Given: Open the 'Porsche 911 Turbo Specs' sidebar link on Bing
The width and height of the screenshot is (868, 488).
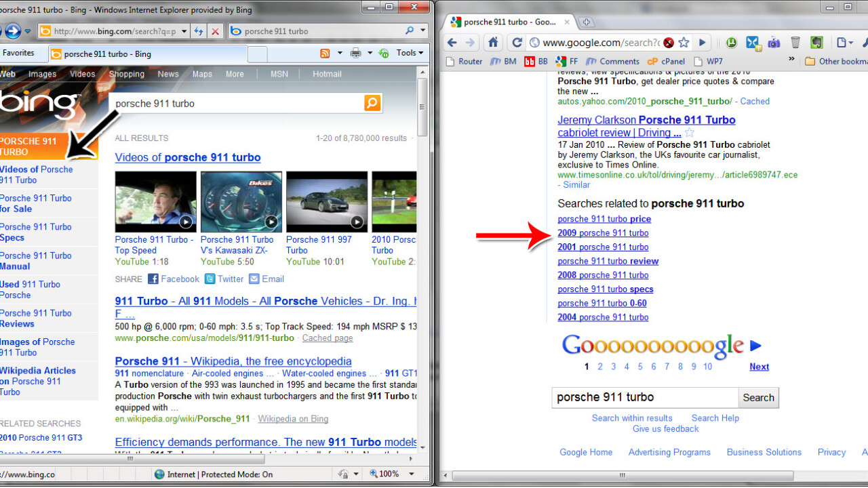Looking at the screenshot, I should coord(36,232).
